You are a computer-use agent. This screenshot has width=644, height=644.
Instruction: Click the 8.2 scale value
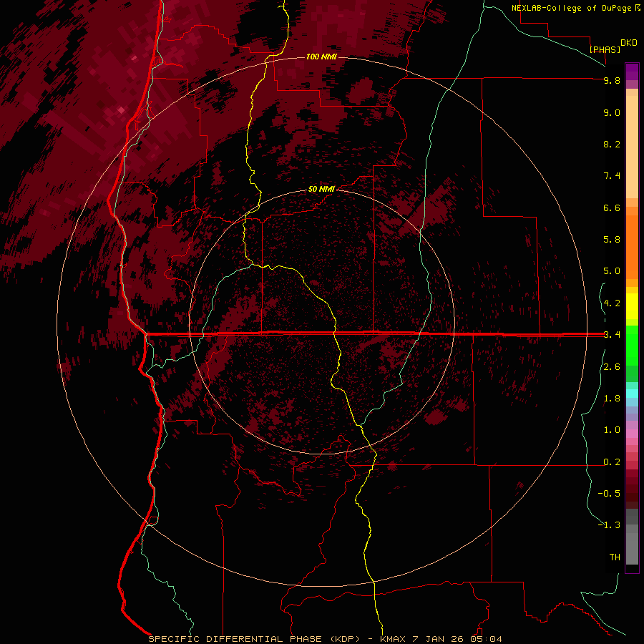[612, 144]
